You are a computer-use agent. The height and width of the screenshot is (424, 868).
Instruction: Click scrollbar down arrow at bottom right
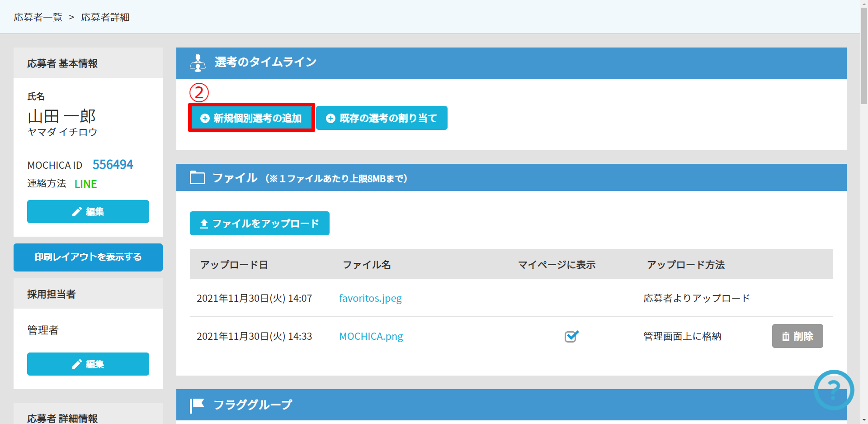864,420
